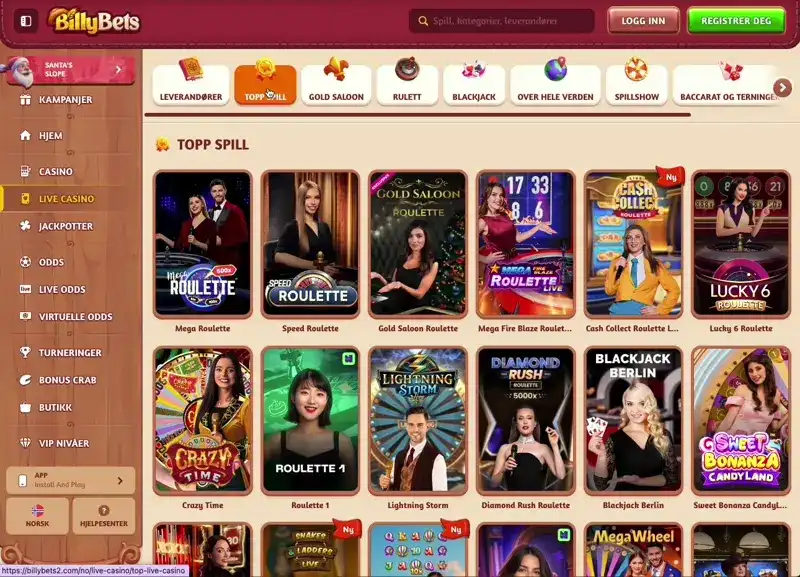Open the Crazy Time game thumbnail
Viewport: 800px width, 577px height.
(x=203, y=420)
